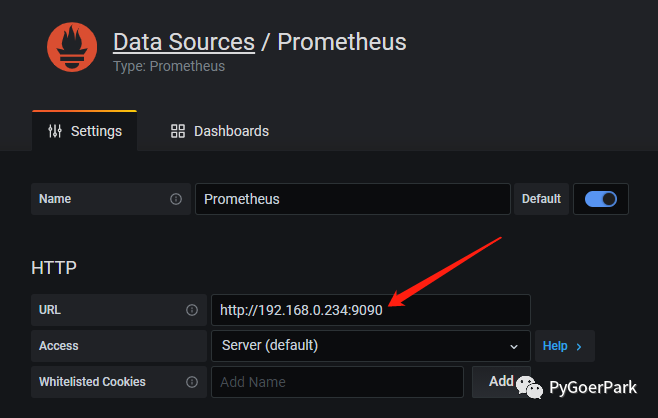Click the Dashboards grid icon

tap(178, 131)
